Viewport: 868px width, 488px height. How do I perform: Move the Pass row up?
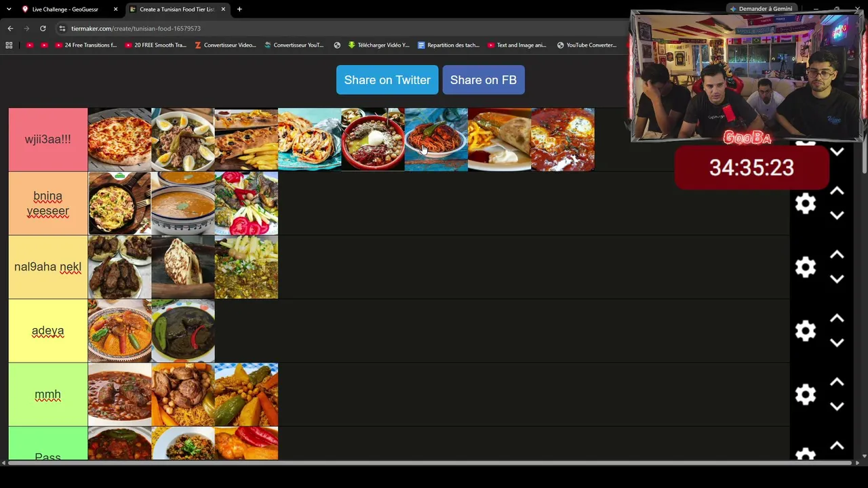pyautogui.click(x=837, y=446)
